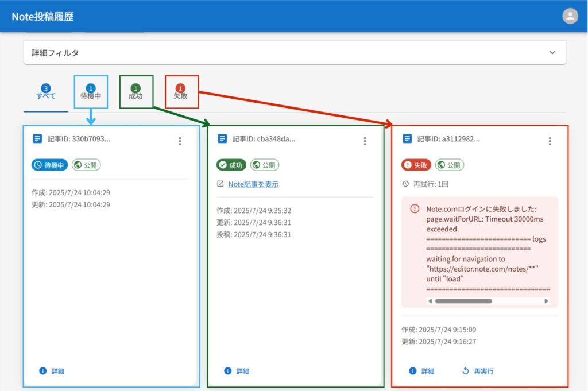
Task: Switch to the 失敗 tab
Action: pyautogui.click(x=181, y=92)
